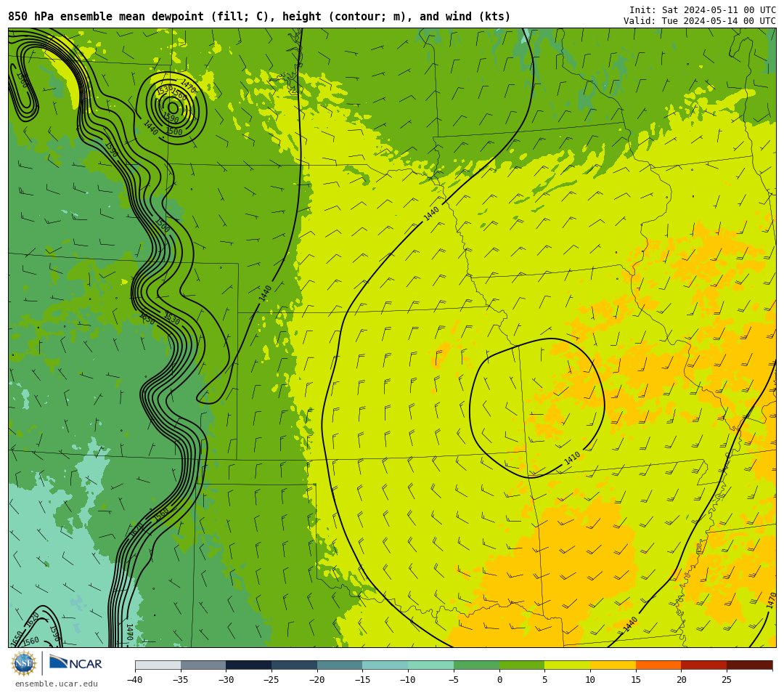Pick the medium green -5 to 0 colorbar swatch
784x693 pixels.
coord(476,665)
